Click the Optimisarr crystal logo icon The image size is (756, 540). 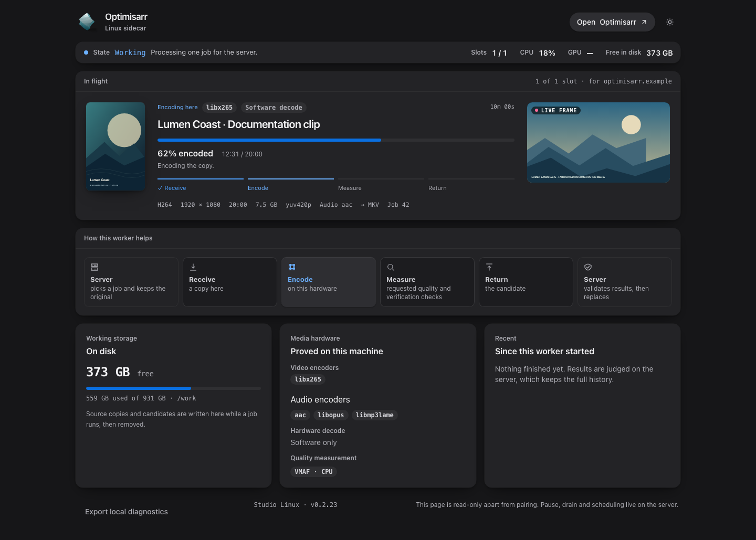coord(87,22)
